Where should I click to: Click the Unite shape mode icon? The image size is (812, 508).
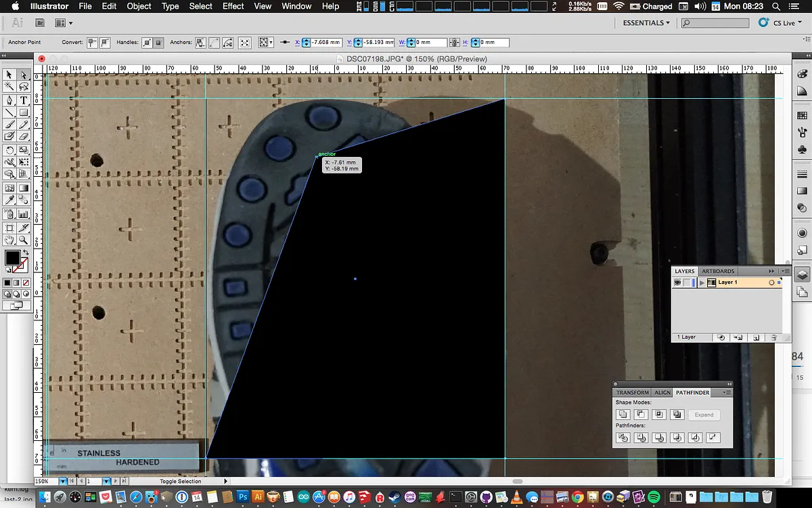coord(623,415)
